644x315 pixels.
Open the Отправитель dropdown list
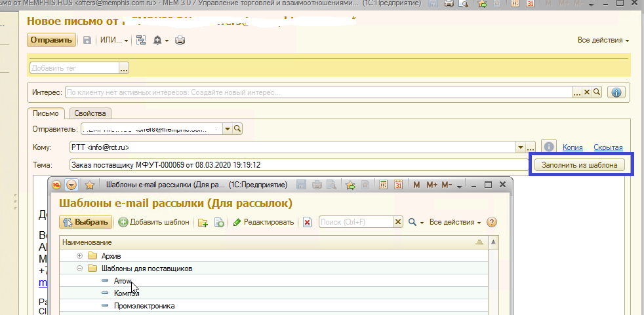click(227, 128)
